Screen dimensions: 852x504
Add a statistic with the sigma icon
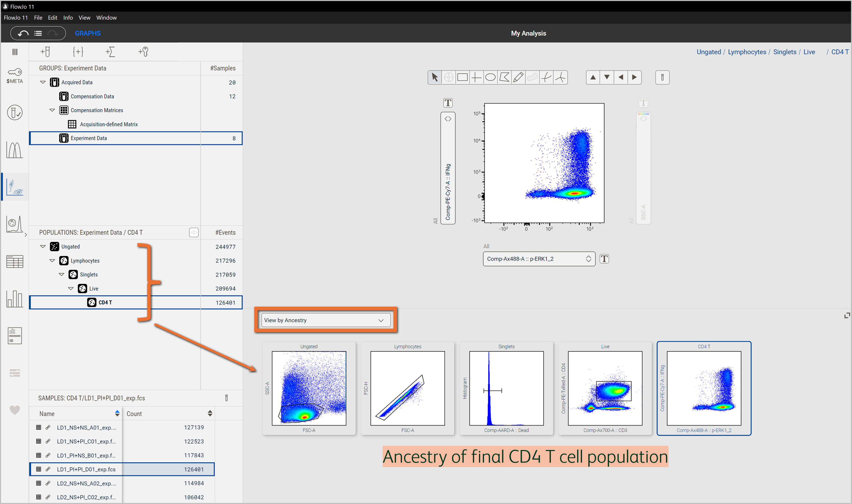pyautogui.click(x=110, y=52)
